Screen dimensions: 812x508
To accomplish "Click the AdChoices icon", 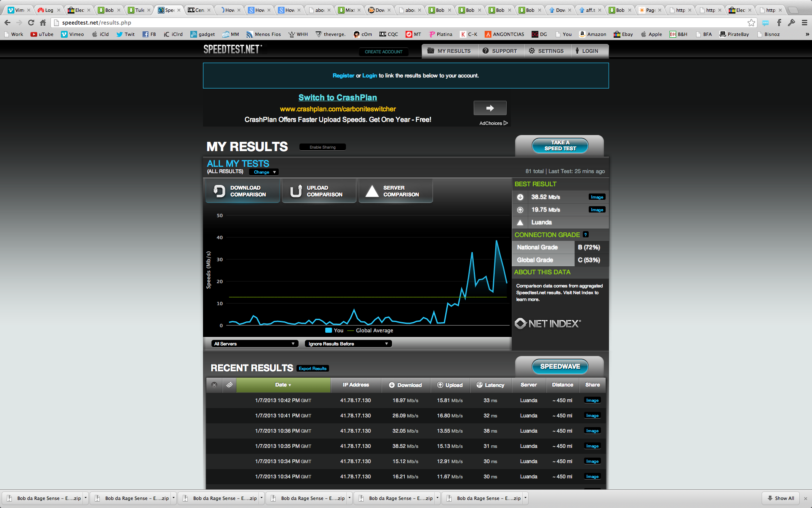I will click(505, 123).
